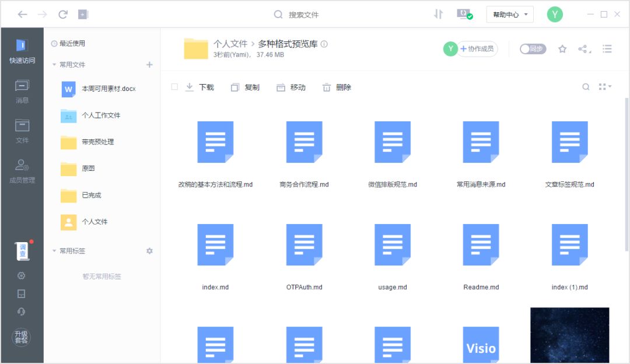This screenshot has width=630, height=364.
Task: Go back using the left arrow
Action: [x=23, y=15]
